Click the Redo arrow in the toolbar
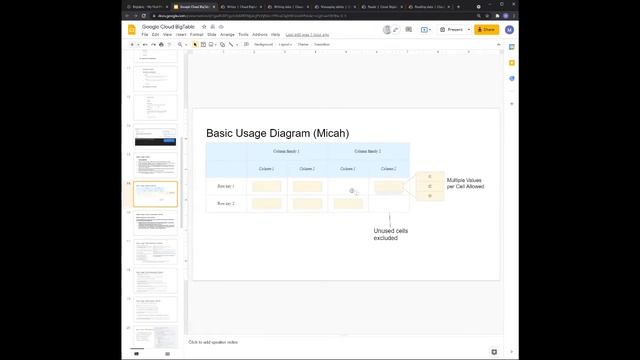The image size is (640, 360). pyautogui.click(x=153, y=44)
